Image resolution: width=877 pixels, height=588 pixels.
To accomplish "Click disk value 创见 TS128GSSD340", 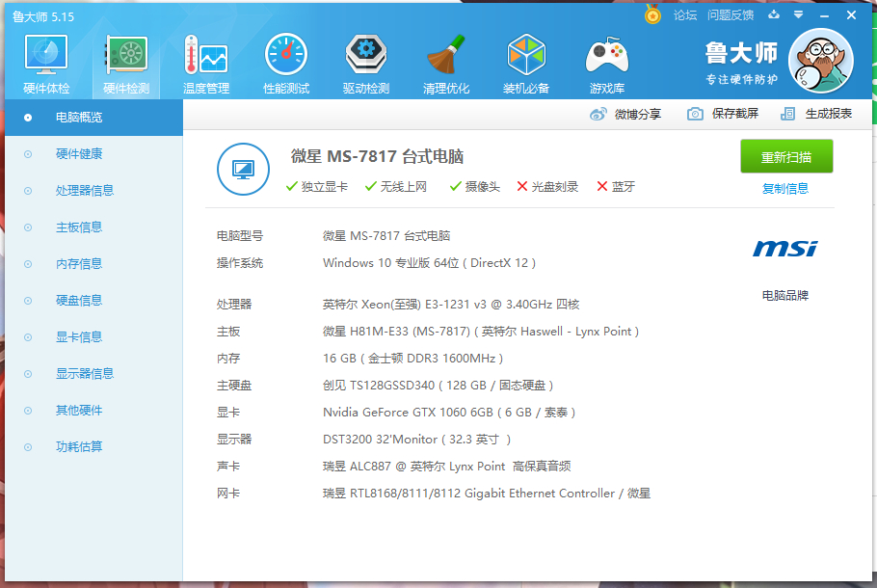I will click(x=438, y=386).
